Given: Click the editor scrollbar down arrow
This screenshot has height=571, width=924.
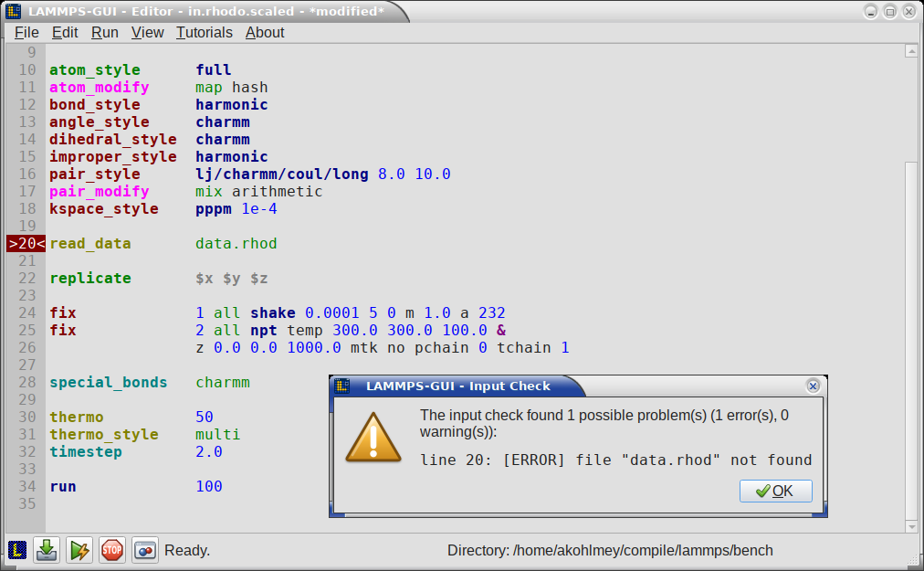Looking at the screenshot, I should [911, 526].
